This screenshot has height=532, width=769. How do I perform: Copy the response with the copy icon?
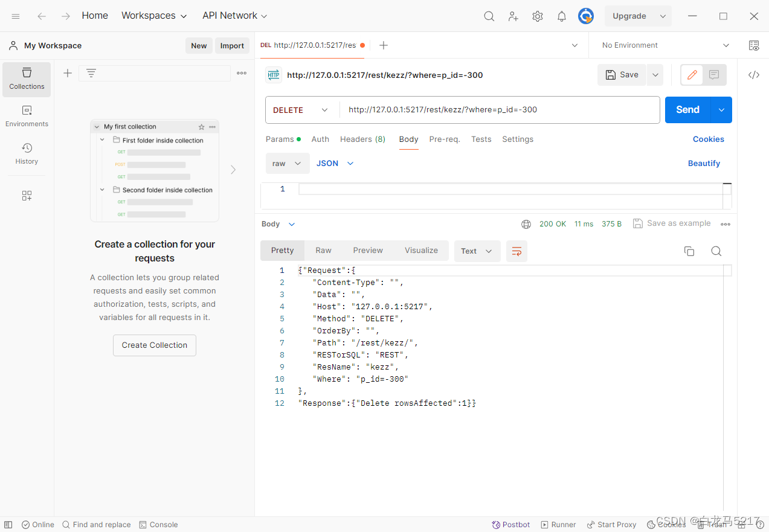689,251
